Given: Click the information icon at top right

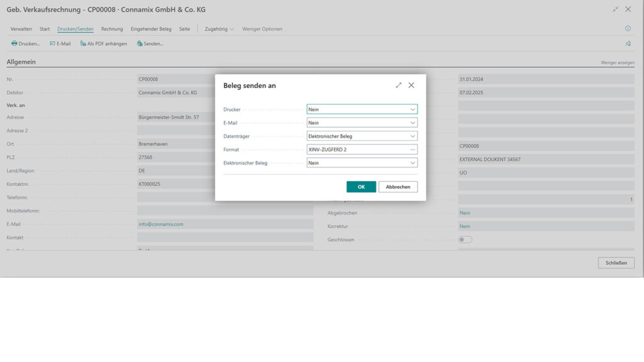Looking at the screenshot, I should [627, 29].
